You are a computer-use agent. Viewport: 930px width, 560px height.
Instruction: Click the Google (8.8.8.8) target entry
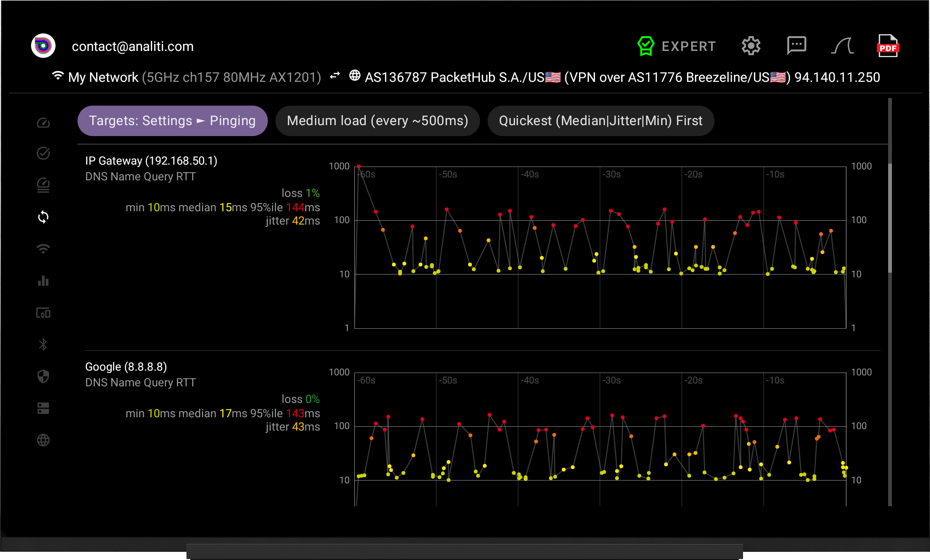126,367
